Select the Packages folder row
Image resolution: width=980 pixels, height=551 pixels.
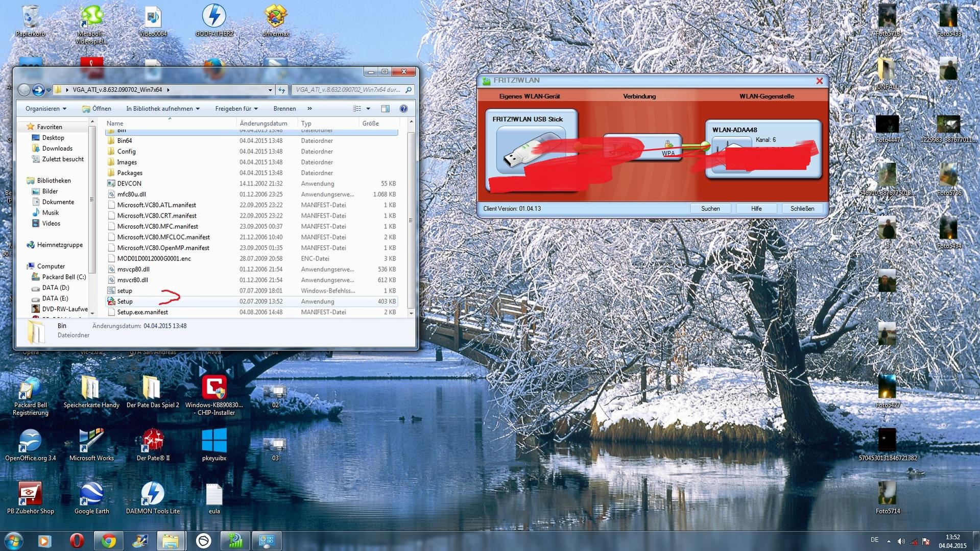coord(251,173)
